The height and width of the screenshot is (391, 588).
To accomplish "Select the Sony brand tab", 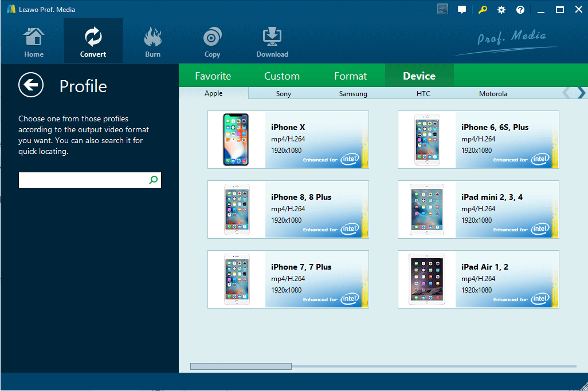I will pyautogui.click(x=284, y=94).
